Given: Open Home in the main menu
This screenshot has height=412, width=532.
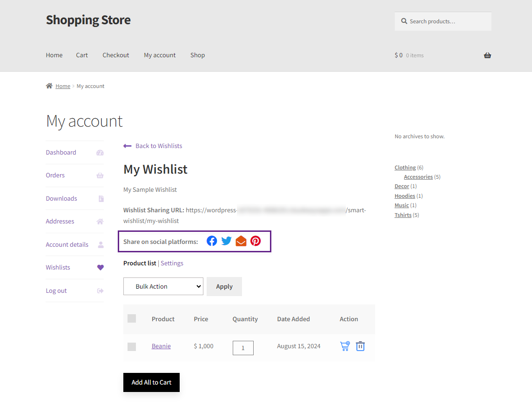Looking at the screenshot, I should (54, 55).
